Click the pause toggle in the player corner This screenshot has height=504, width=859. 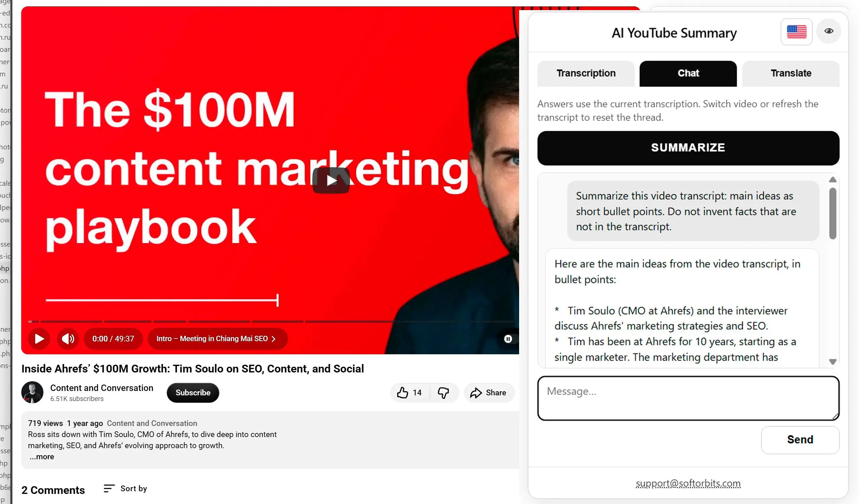(508, 338)
